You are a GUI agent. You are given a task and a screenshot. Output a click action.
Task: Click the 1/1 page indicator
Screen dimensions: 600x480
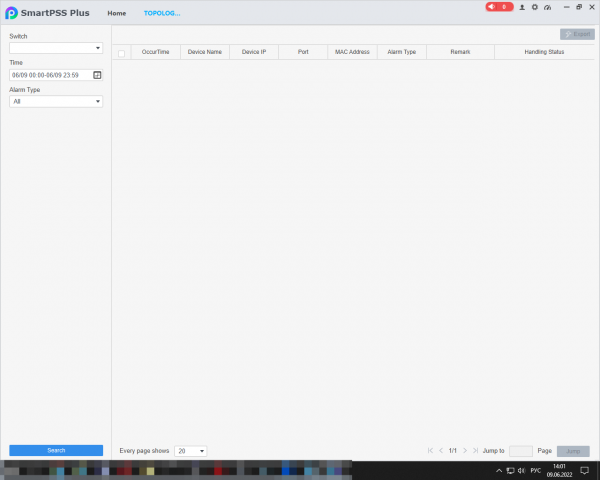tap(453, 451)
